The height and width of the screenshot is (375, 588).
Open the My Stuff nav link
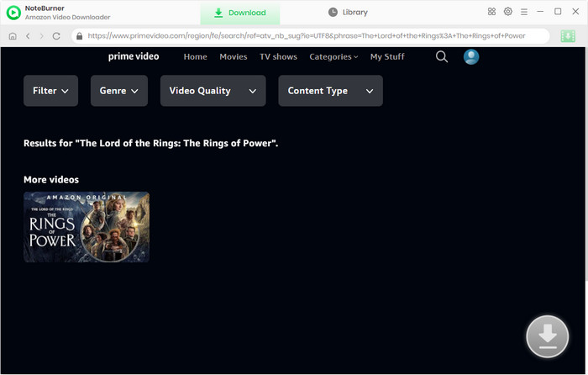tap(387, 56)
